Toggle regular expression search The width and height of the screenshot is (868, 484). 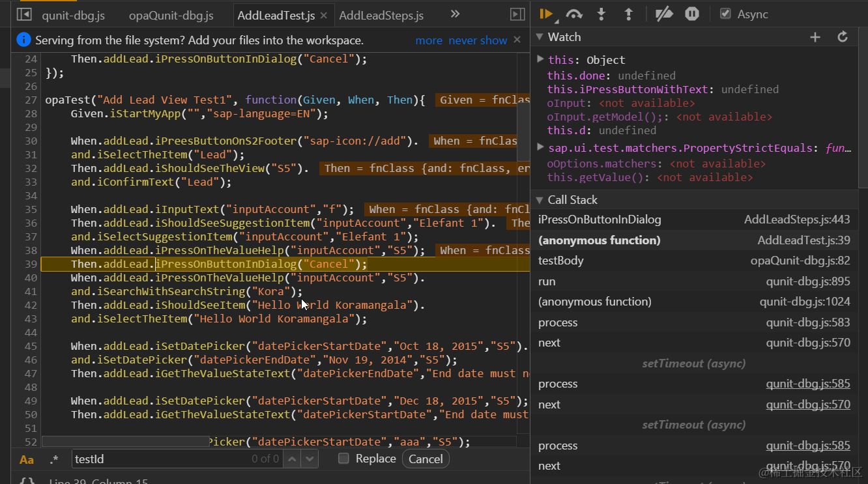(x=54, y=459)
